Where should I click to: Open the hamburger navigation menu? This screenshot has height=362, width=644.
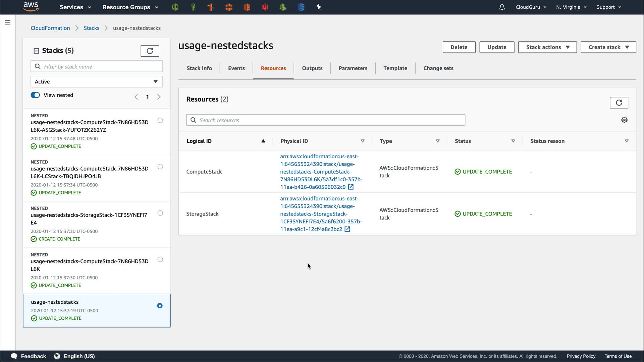(x=8, y=22)
